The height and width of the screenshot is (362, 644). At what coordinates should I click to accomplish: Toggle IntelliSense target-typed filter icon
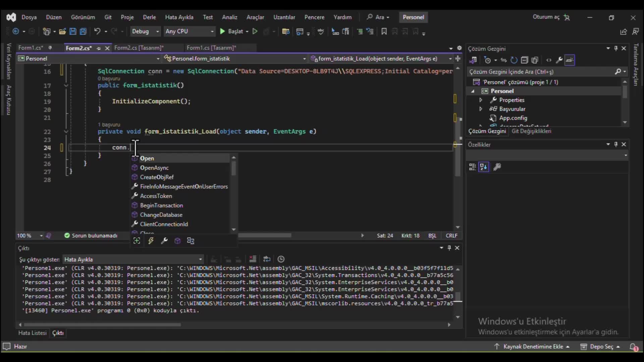137,241
